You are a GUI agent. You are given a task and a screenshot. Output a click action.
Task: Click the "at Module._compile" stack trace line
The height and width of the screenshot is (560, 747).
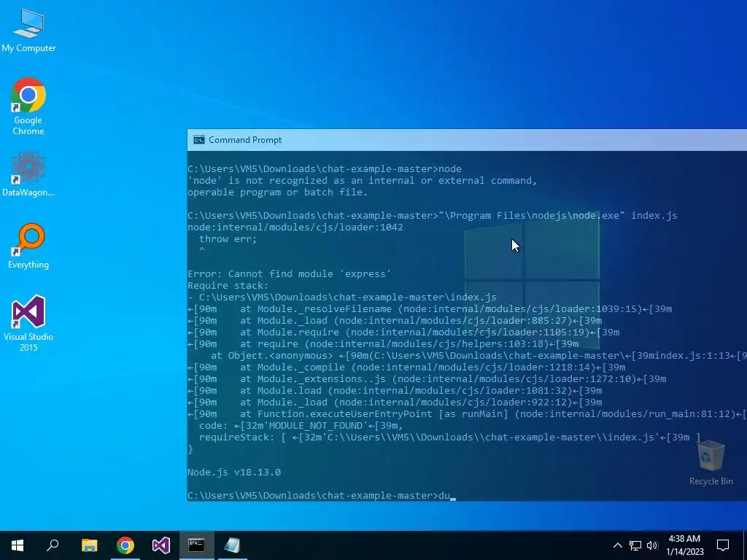tap(406, 367)
